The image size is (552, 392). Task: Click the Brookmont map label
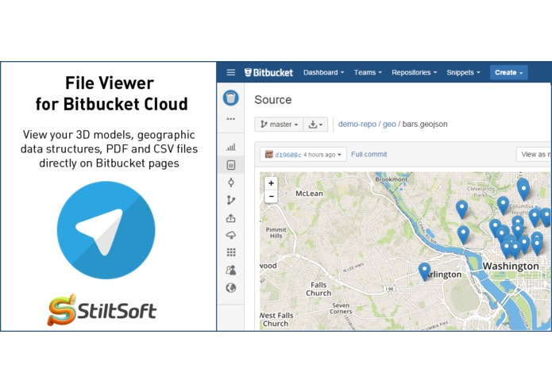pyautogui.click(x=391, y=179)
